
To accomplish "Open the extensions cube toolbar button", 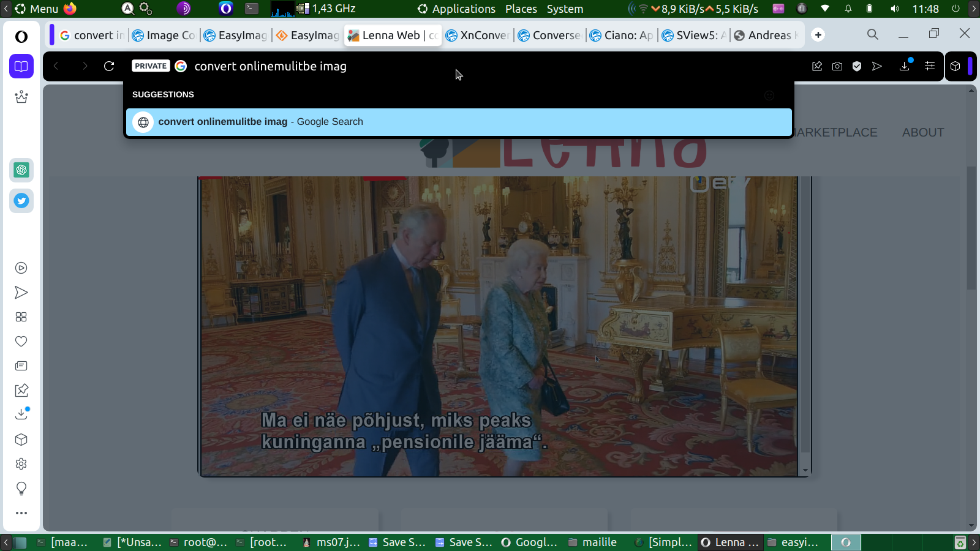I will 956,66.
